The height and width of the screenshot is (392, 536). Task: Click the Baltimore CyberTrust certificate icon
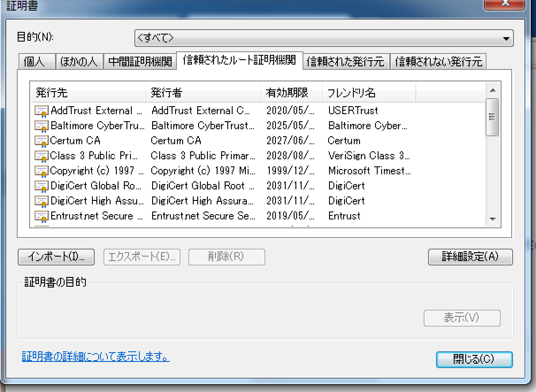41,126
